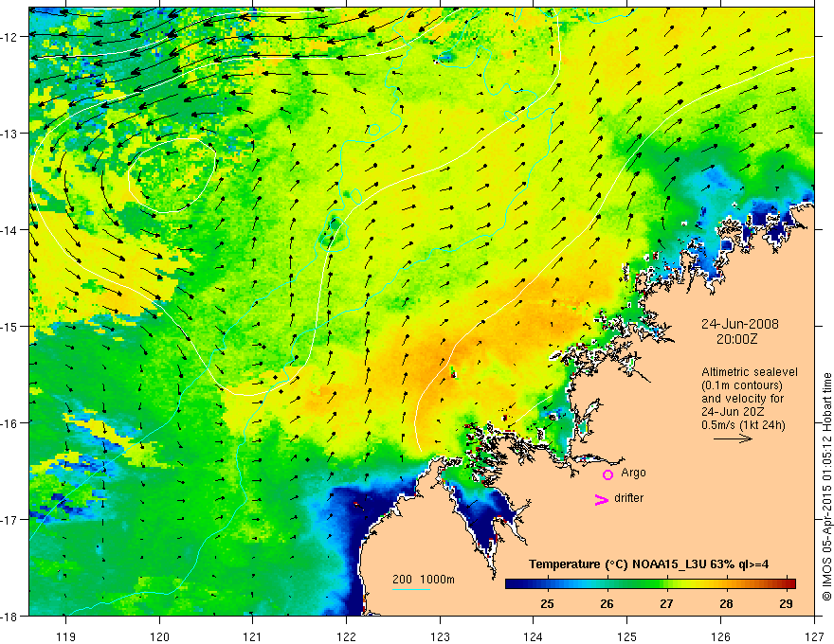Click longitude axis label 126
The width and height of the screenshot is (834, 644).
720,636
